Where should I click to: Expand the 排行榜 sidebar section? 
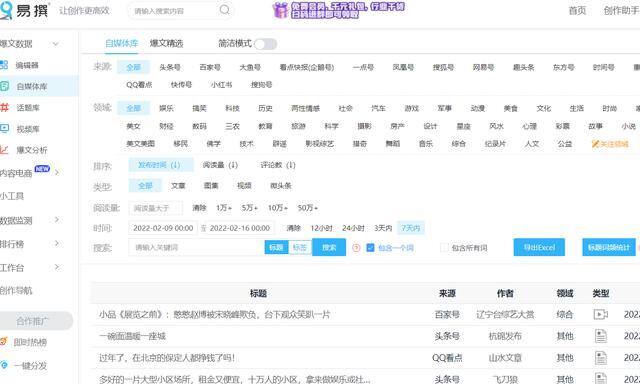57,244
